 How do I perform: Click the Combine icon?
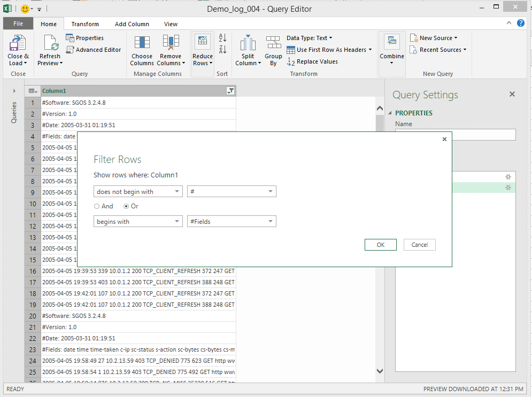point(392,41)
